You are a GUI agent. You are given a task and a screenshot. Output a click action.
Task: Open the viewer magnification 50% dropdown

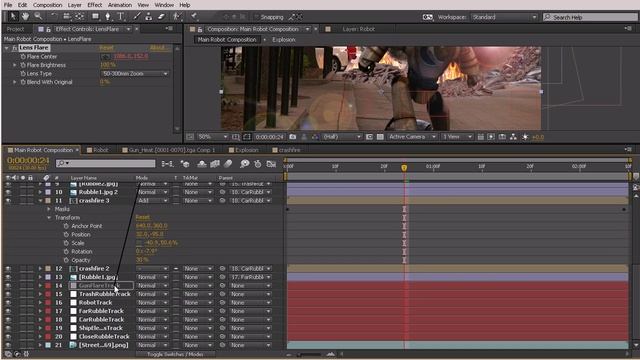(x=212, y=137)
